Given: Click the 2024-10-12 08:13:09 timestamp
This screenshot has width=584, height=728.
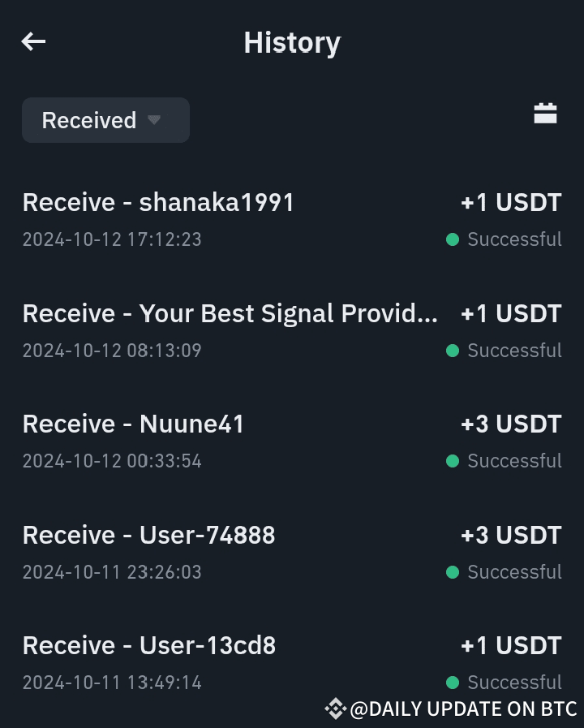Looking at the screenshot, I should (x=112, y=351).
